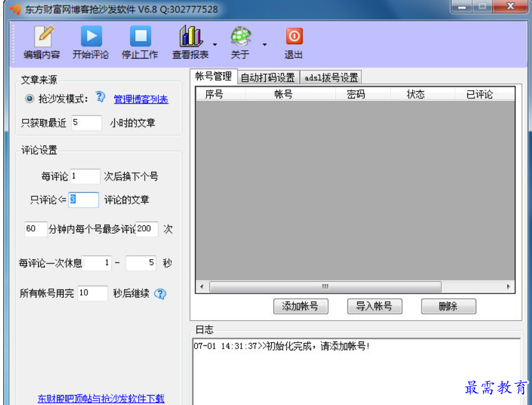This screenshot has height=405, width=532.
Task: Expand dropdown arrow next to 关于
Action: 265,44
